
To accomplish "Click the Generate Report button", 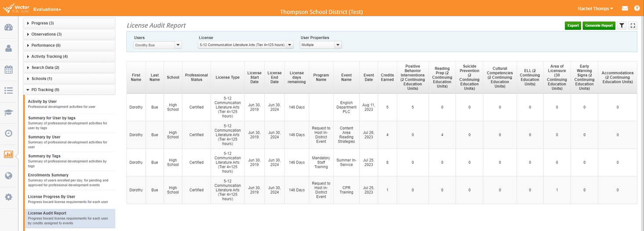I will click(599, 25).
